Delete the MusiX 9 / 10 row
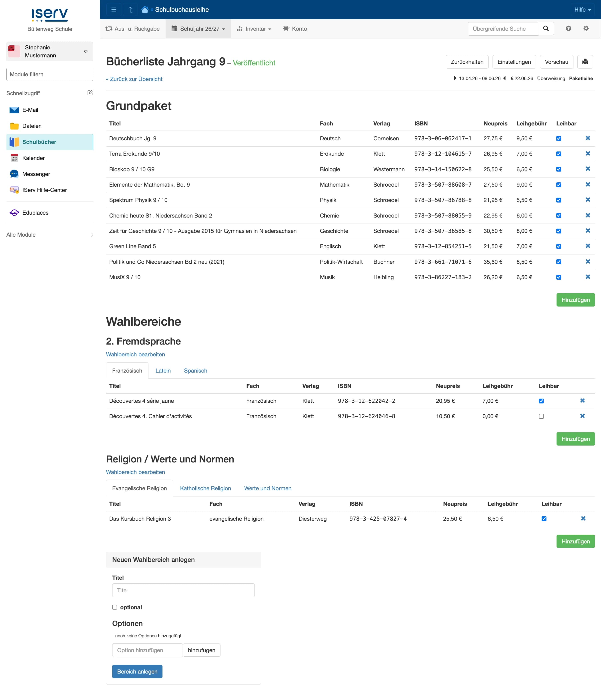This screenshot has height=700, width=601. tap(587, 277)
